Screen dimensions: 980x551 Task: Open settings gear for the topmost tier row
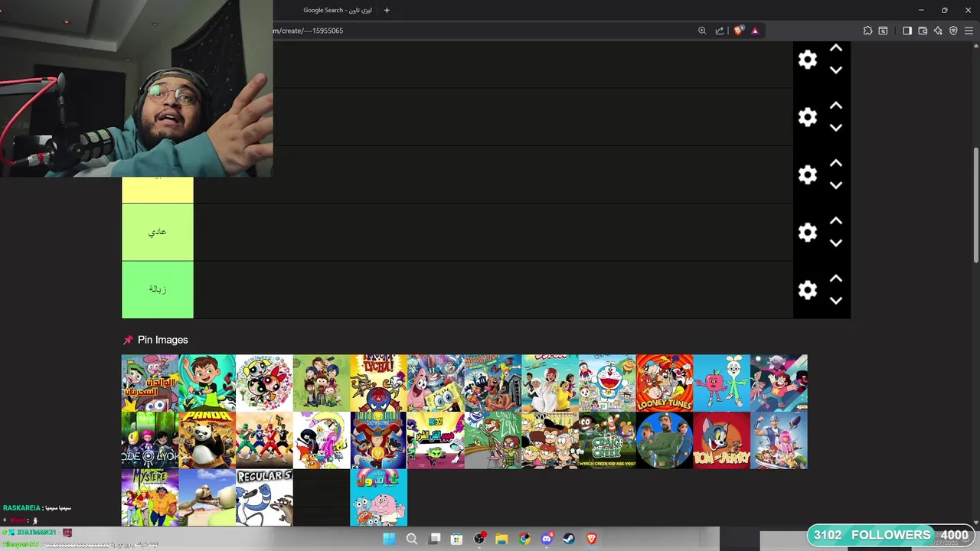pos(808,60)
